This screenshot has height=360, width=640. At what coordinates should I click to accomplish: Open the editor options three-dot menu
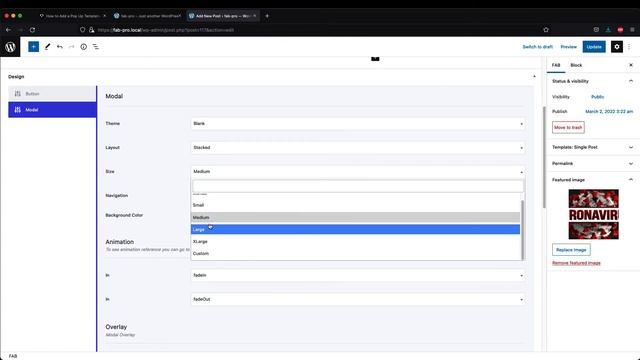pyautogui.click(x=629, y=47)
